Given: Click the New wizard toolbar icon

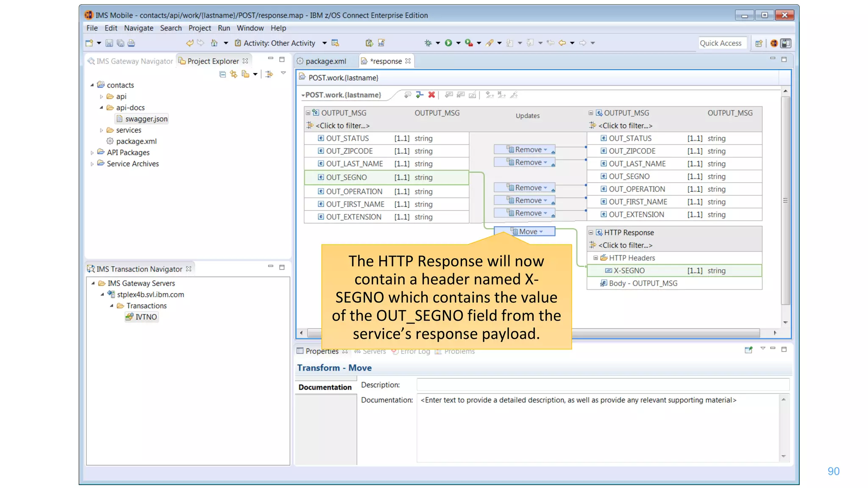Looking at the screenshot, I should [89, 43].
